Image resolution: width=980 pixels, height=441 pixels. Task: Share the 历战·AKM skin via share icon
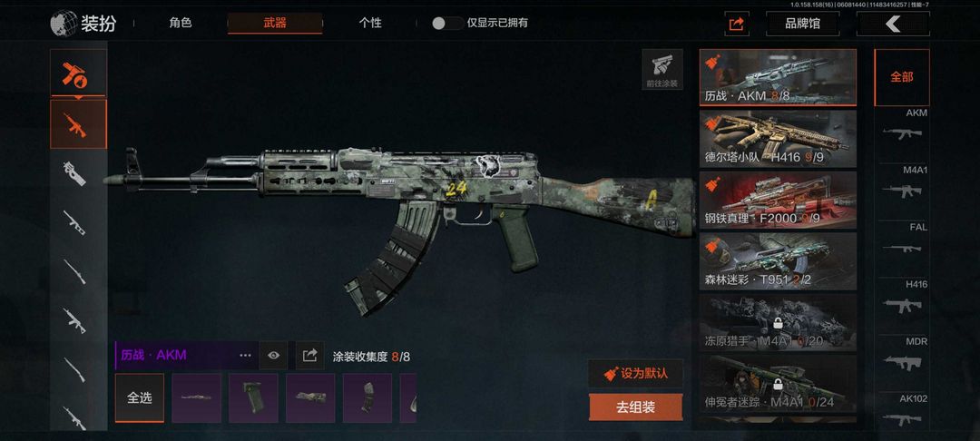(309, 356)
